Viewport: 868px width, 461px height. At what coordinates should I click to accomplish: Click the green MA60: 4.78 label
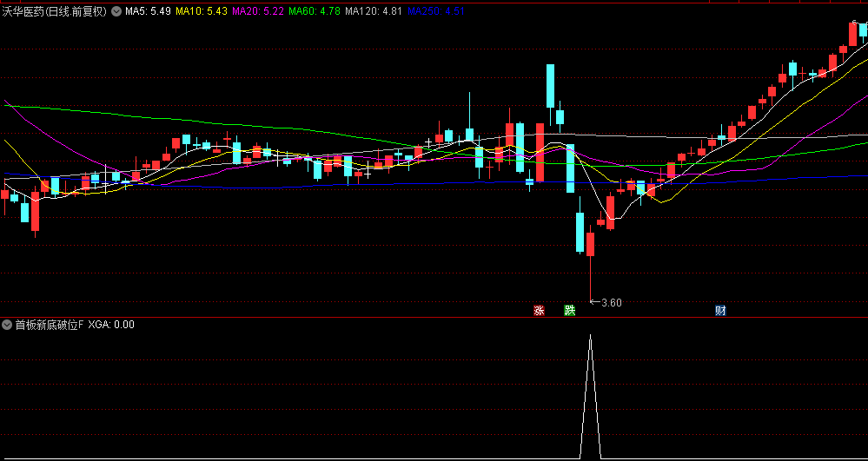pyautogui.click(x=315, y=11)
